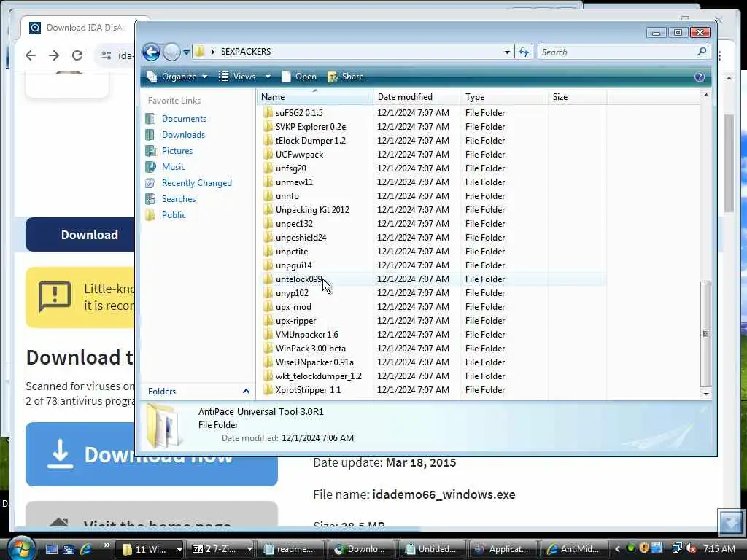Click the file list scroll down arrow
This screenshot has height=560, width=747.
point(706,394)
